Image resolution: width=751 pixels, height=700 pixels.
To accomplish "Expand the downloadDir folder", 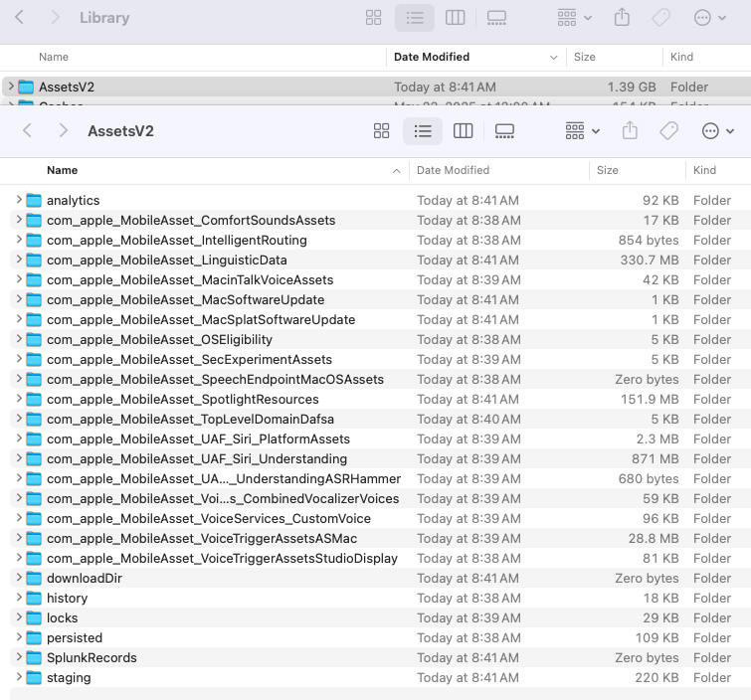I will (x=19, y=578).
